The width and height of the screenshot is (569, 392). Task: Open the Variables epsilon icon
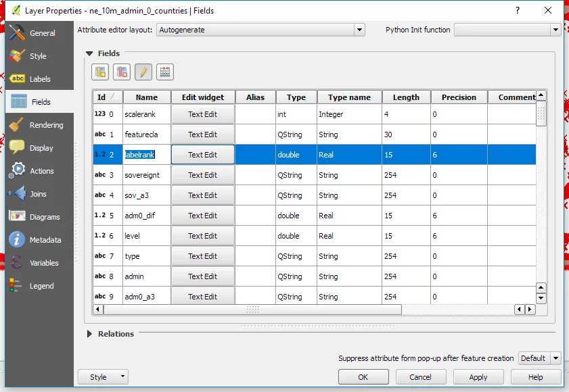point(16,262)
